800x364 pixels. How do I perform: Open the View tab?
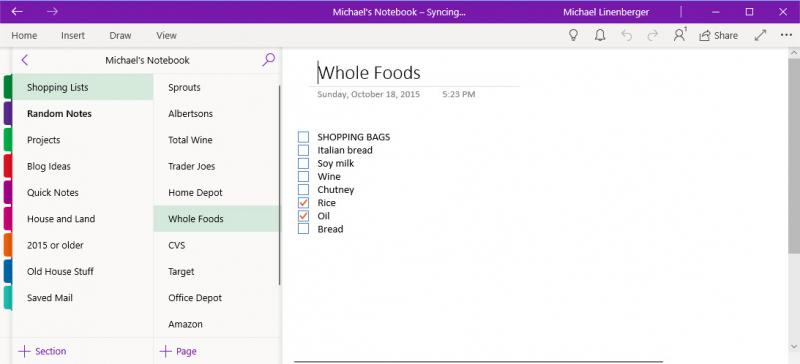point(166,36)
